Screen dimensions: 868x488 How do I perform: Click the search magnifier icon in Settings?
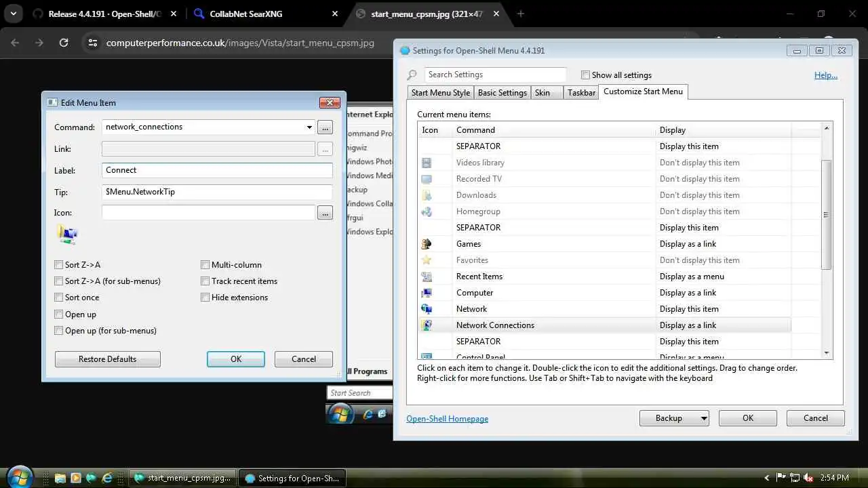pos(412,75)
